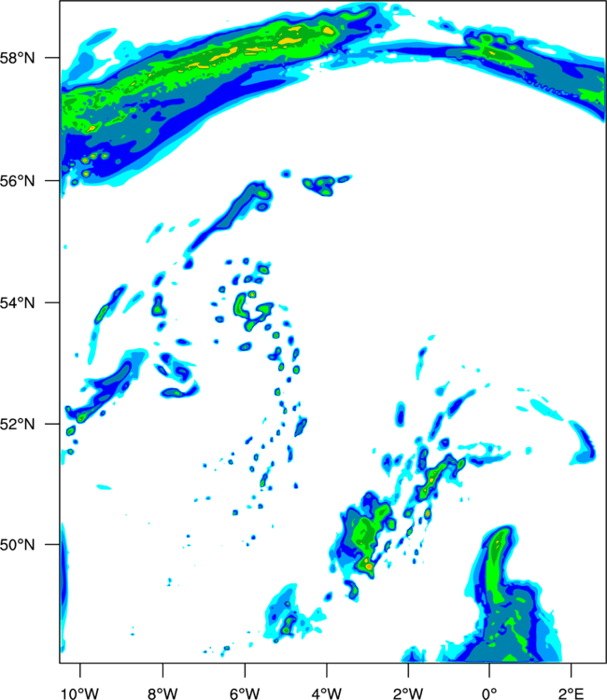607x700 pixels.
Task: Click the 10°W longitude label
Action: 80,693
